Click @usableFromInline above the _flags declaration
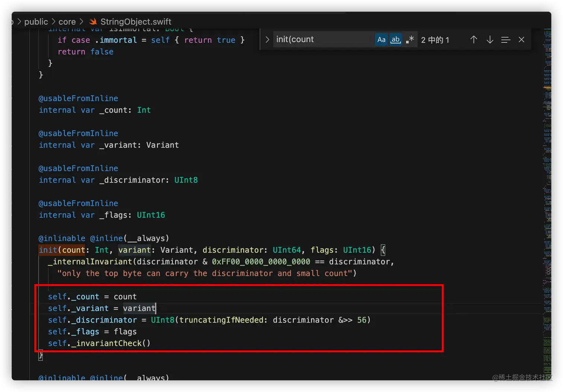The height and width of the screenshot is (392, 563). pyautogui.click(x=78, y=203)
